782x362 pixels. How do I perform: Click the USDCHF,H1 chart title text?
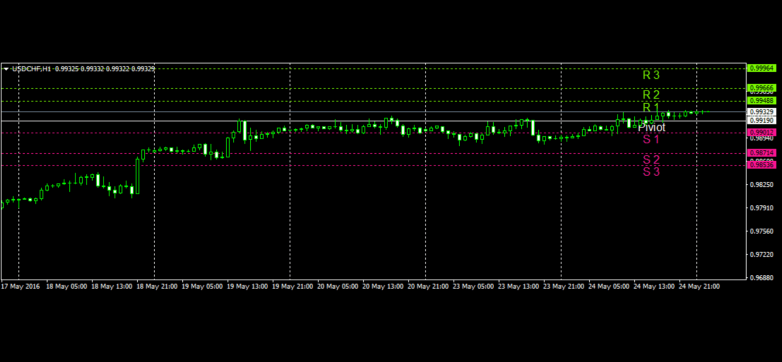tap(31, 69)
